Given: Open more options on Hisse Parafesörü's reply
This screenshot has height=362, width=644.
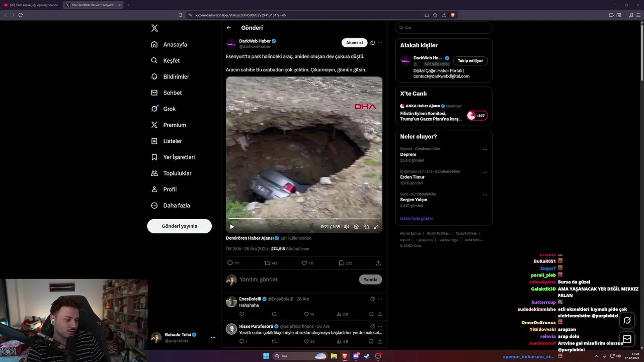Looking at the screenshot, I should pos(380,326).
